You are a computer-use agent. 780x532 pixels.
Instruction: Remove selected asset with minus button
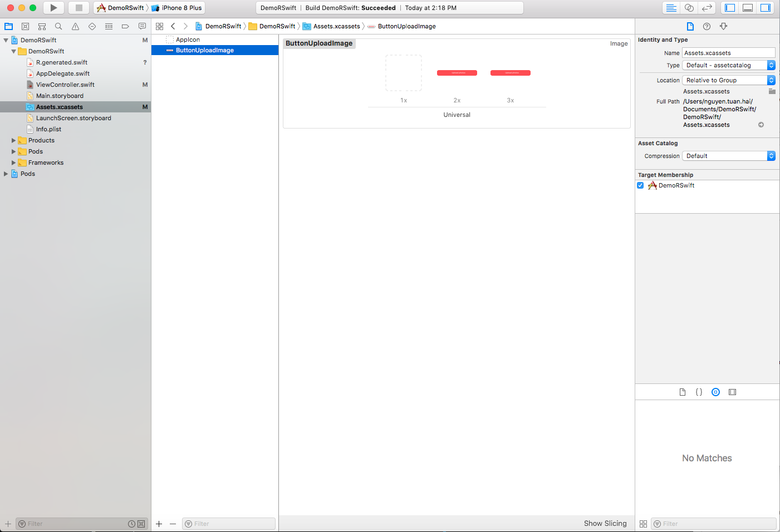173,524
